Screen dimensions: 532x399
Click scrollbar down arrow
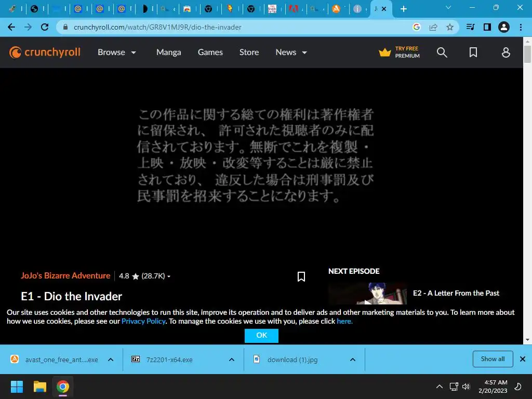coord(527,340)
